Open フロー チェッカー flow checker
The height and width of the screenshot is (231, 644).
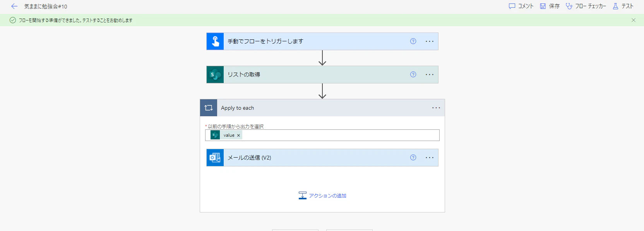tap(586, 6)
